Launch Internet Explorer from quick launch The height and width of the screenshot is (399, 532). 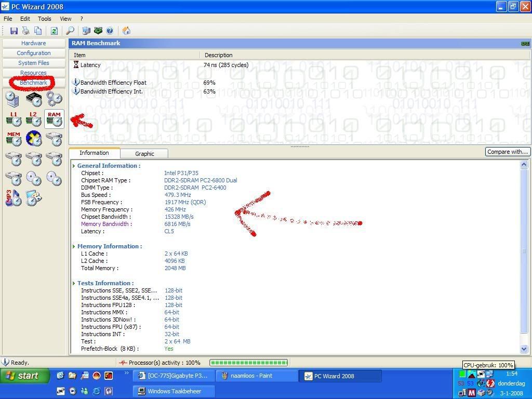click(x=96, y=391)
